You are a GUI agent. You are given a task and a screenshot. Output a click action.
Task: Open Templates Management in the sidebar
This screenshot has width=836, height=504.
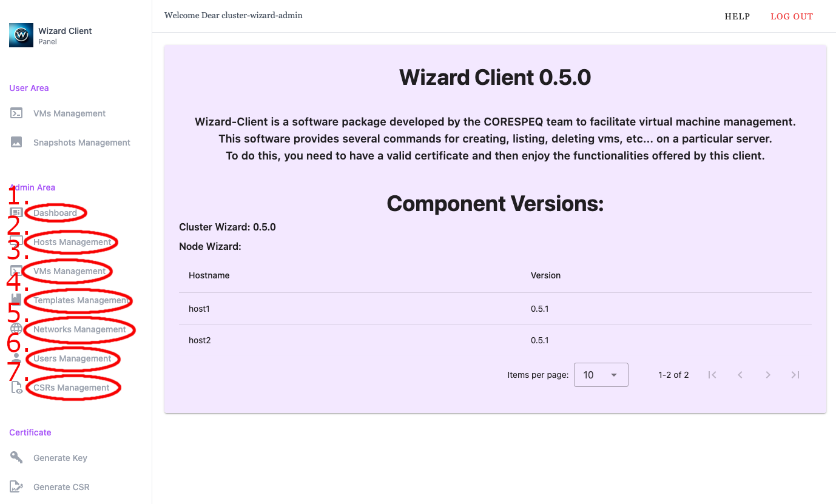coord(80,300)
